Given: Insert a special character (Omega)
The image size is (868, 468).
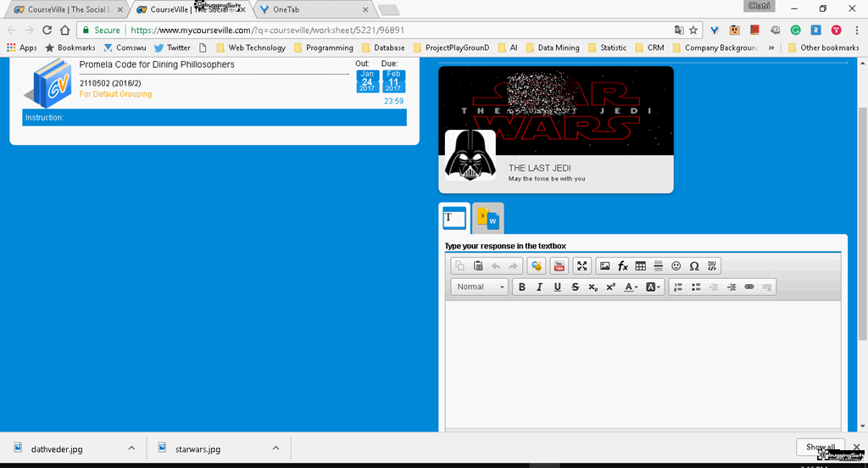Looking at the screenshot, I should [694, 266].
